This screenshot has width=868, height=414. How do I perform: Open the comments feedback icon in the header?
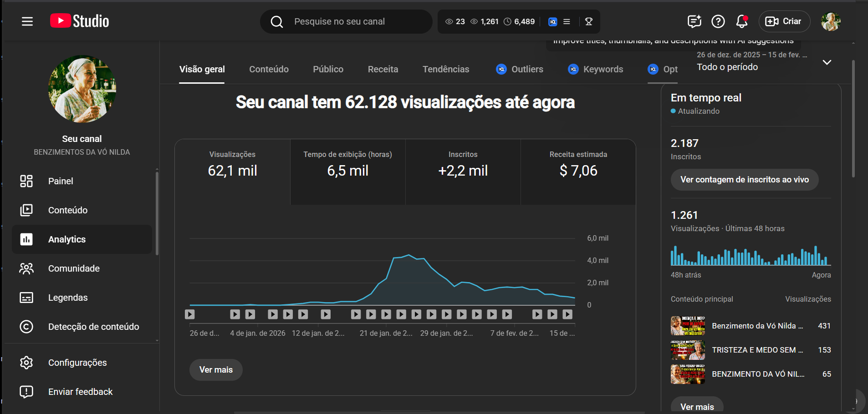694,21
